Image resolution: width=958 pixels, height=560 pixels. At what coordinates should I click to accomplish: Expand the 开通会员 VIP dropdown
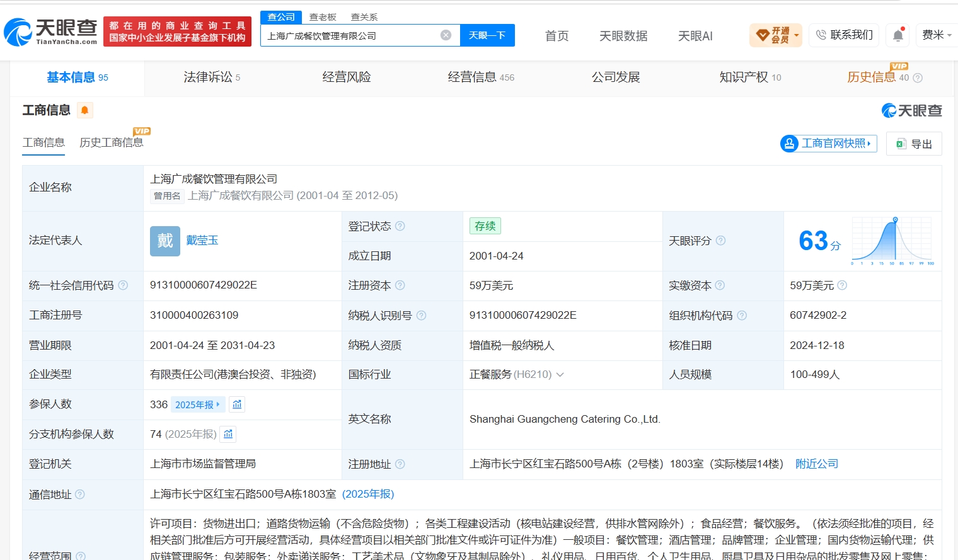(776, 35)
